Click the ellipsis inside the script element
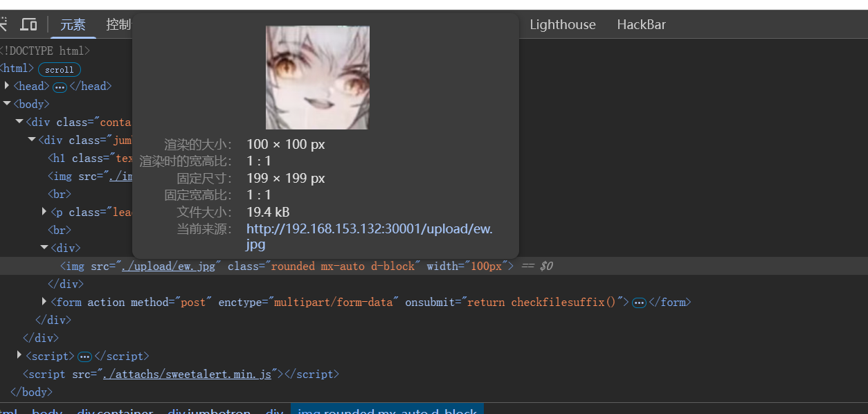 coord(84,357)
